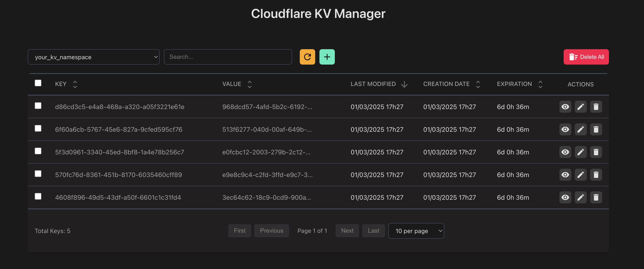Sort table by Key column header
Image resolution: width=644 pixels, height=269 pixels.
pyautogui.click(x=75, y=84)
